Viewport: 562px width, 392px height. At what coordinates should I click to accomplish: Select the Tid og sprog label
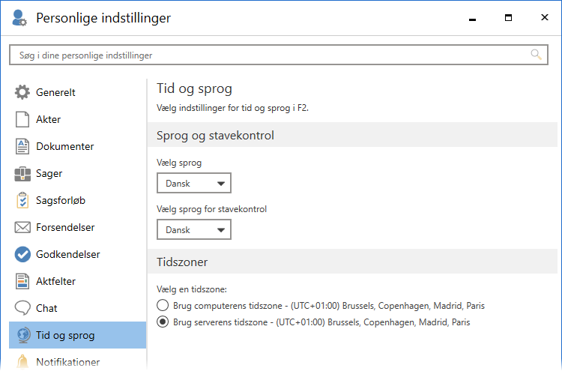tap(65, 335)
